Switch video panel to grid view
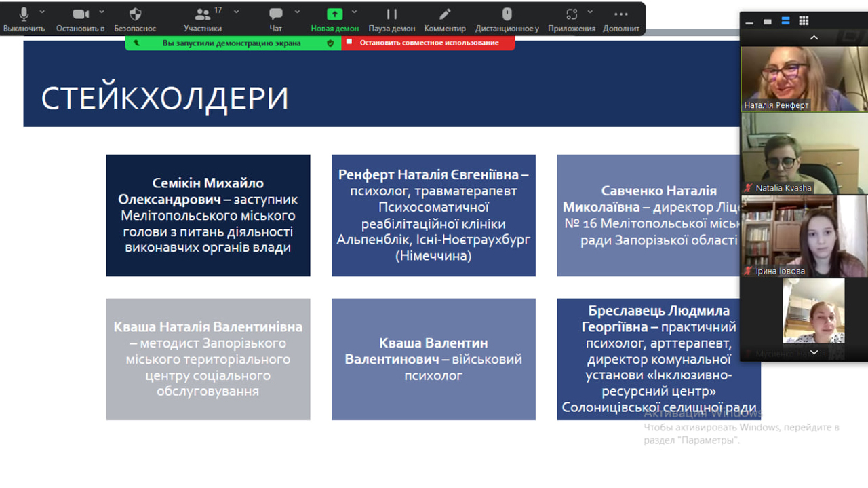The image size is (868, 488). point(804,21)
